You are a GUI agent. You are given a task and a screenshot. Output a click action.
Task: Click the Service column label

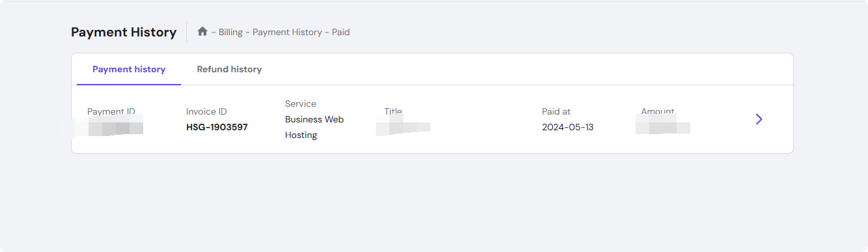301,104
